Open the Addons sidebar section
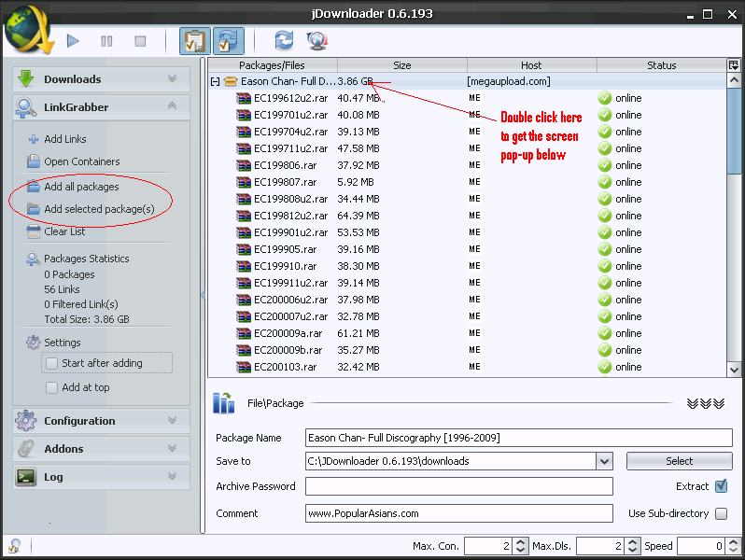Screen dimensions: 745x560 (101, 448)
